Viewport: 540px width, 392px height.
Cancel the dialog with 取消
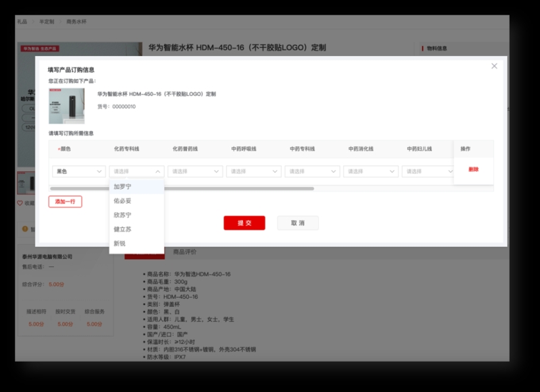coord(298,223)
